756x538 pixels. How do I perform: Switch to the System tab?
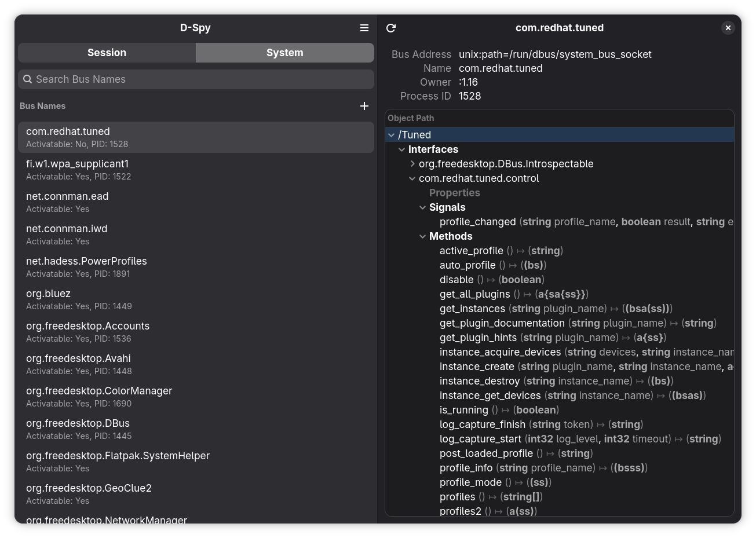(284, 52)
